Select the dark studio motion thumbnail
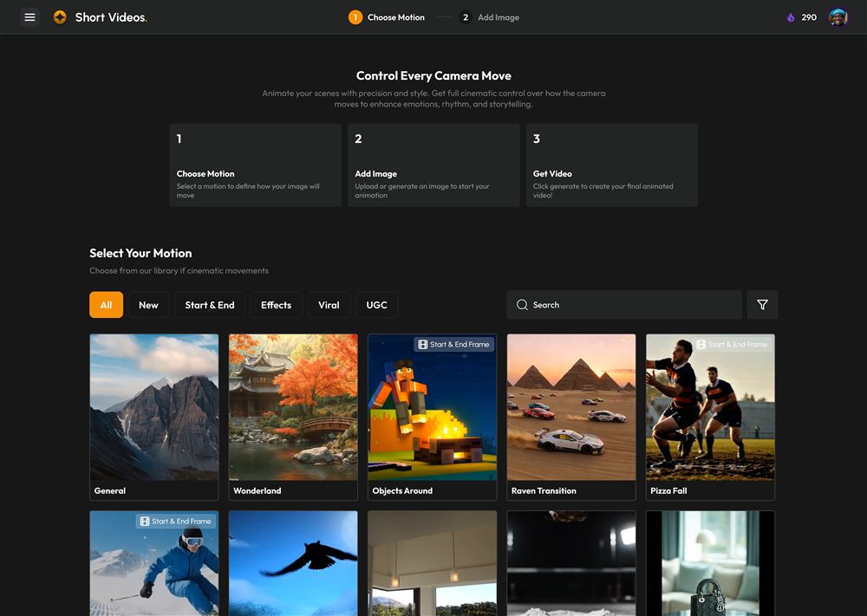The image size is (867, 616). point(571,563)
